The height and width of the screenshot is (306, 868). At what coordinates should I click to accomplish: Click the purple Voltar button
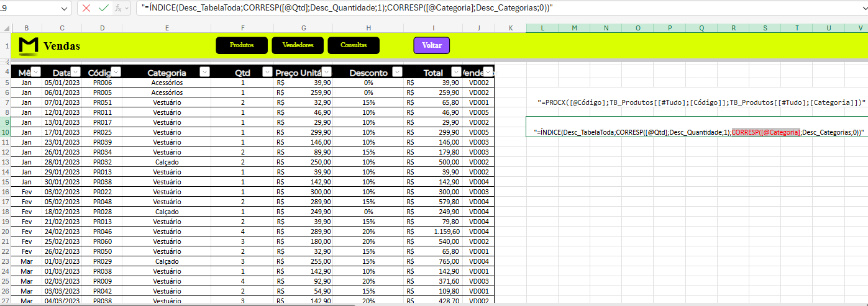[432, 45]
